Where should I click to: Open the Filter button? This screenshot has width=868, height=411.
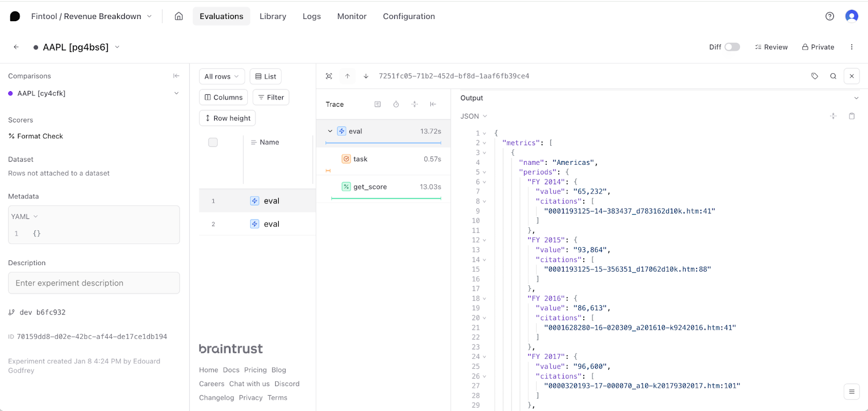[271, 98]
